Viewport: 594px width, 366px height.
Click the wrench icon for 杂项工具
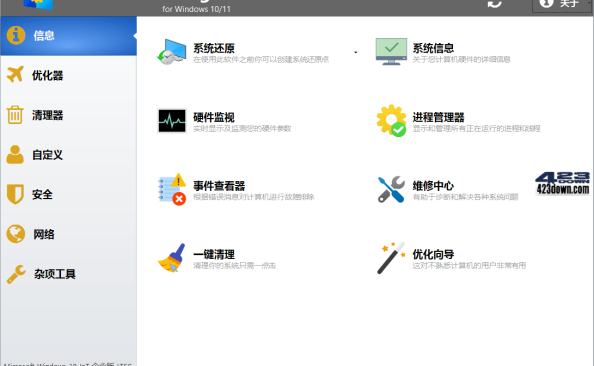coord(16,274)
